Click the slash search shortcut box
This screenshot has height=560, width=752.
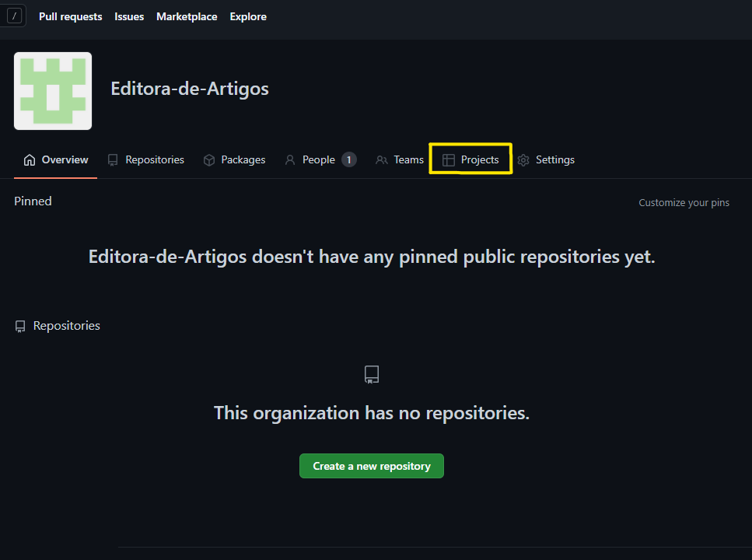pos(15,16)
